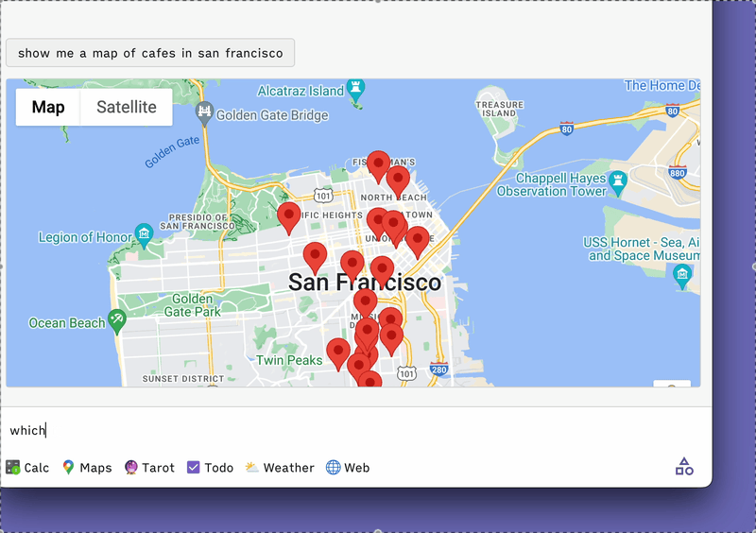This screenshot has height=533, width=756.
Task: Select the Tarot tool
Action: pos(149,468)
